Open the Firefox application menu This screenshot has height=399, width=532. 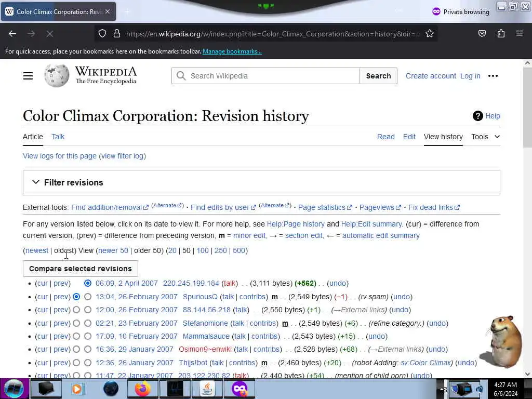coord(520,34)
